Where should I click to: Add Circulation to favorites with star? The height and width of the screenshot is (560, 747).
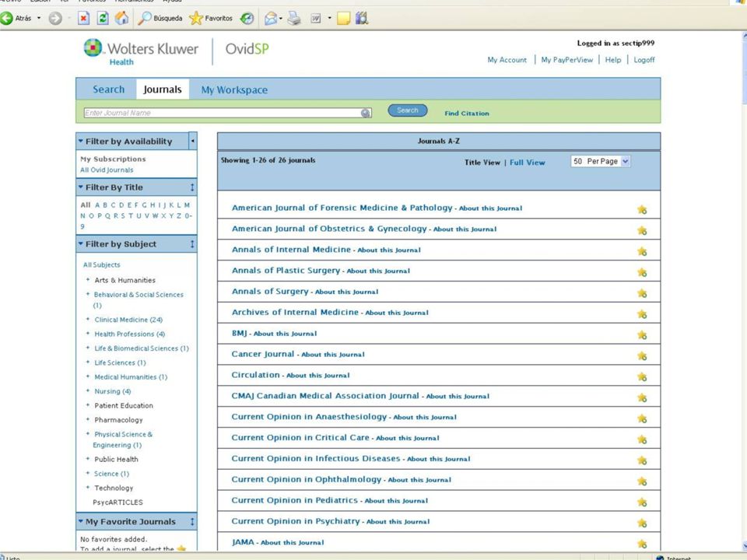(642, 377)
